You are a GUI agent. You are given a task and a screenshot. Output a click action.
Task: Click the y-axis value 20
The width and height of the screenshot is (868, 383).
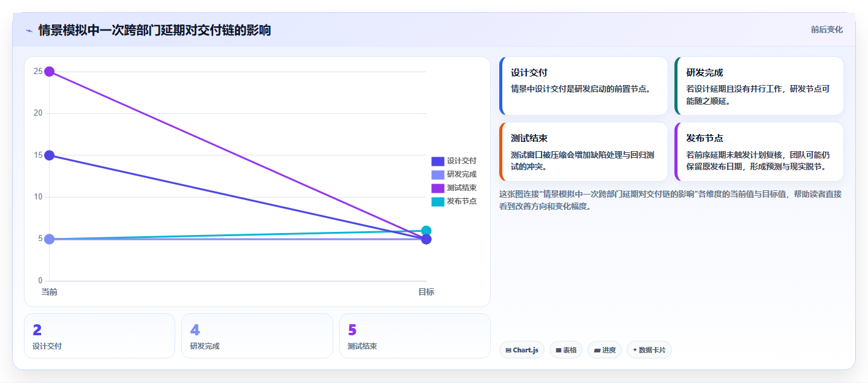coord(38,113)
